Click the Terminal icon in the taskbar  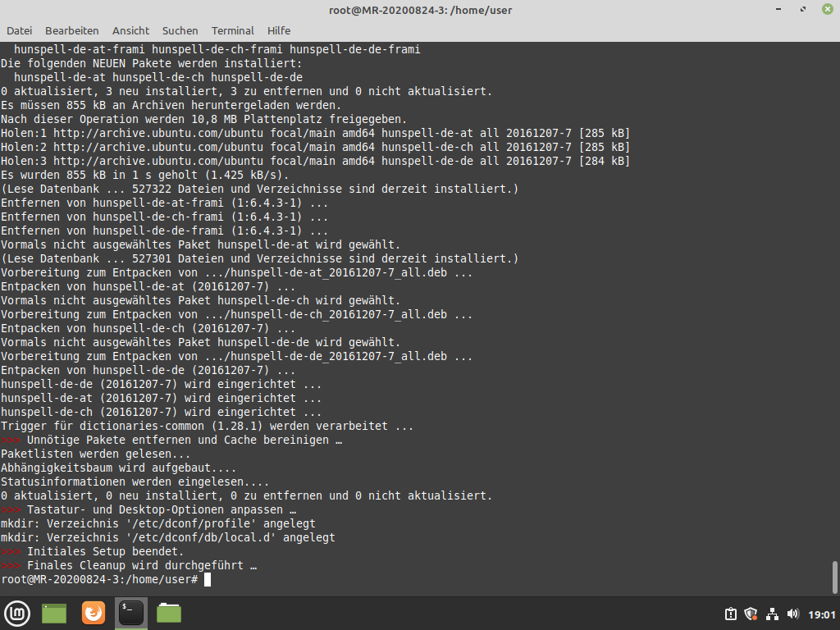(131, 613)
